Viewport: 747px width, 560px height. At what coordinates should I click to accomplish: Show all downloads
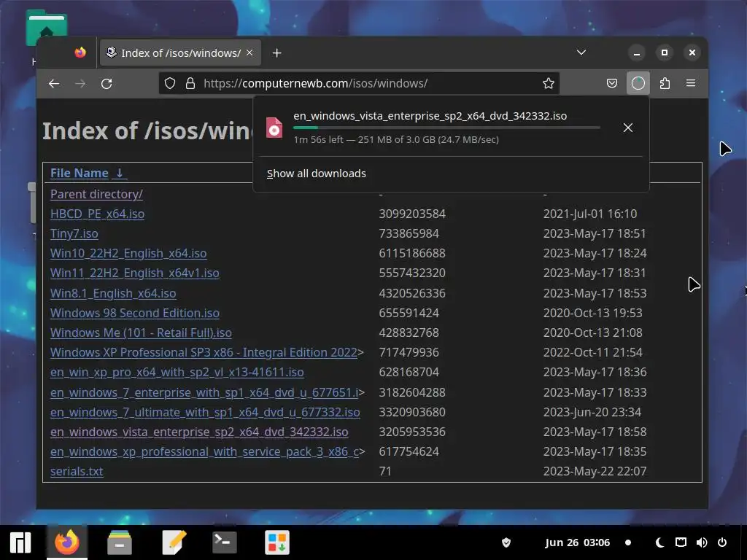click(x=317, y=174)
